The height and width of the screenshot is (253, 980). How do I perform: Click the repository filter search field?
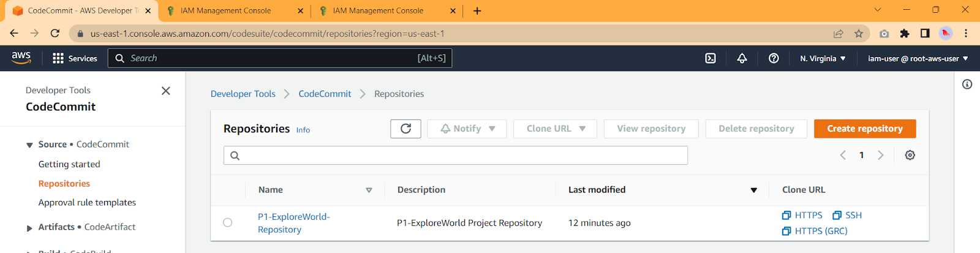pyautogui.click(x=456, y=155)
